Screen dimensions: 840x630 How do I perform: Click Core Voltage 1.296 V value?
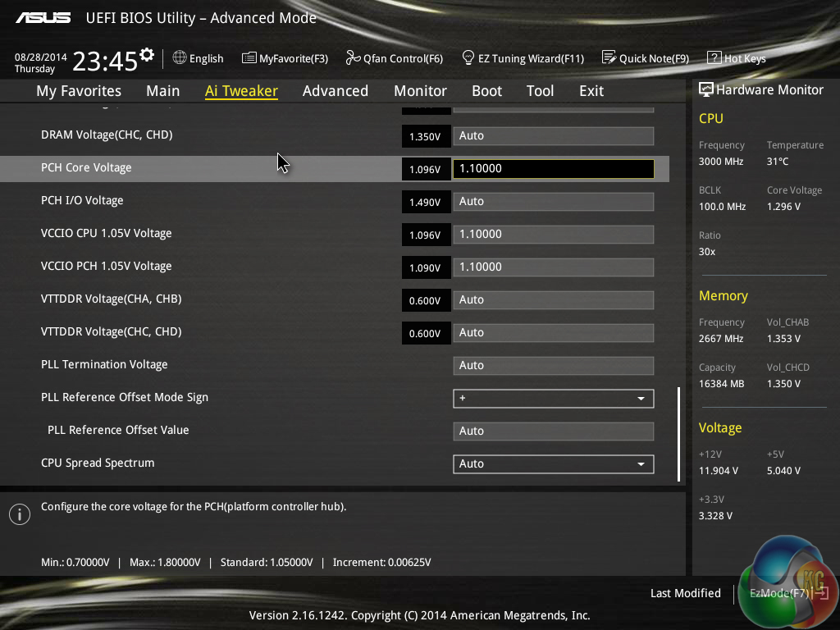coord(783,206)
